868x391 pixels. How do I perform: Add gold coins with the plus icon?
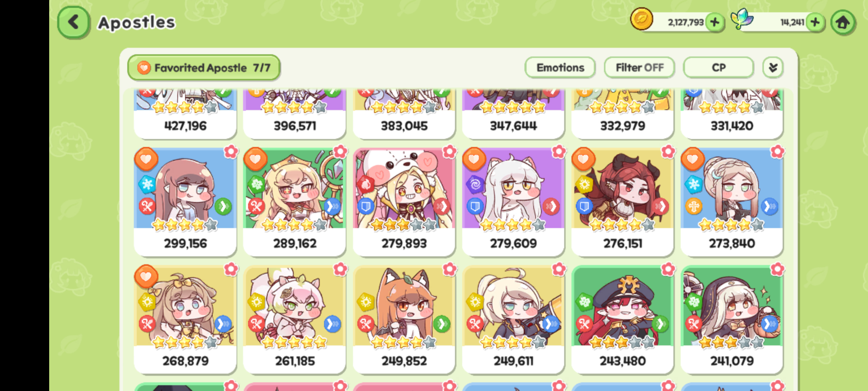click(x=714, y=22)
